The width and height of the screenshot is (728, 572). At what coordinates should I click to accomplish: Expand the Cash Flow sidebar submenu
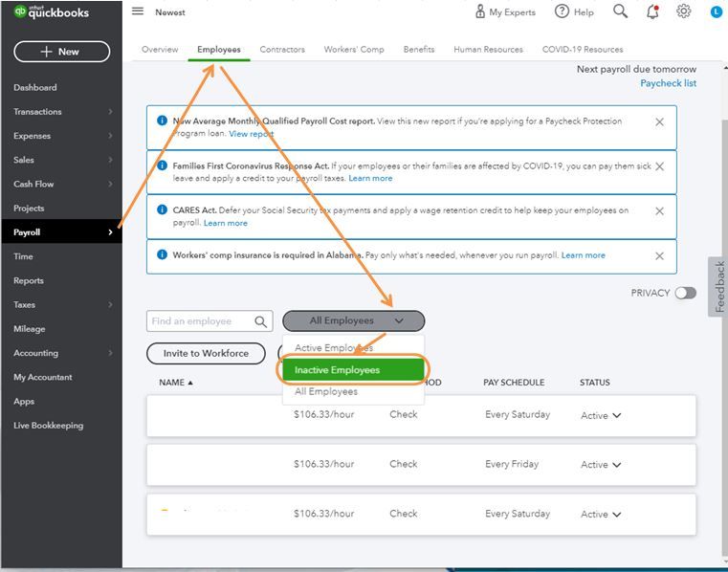pos(110,185)
